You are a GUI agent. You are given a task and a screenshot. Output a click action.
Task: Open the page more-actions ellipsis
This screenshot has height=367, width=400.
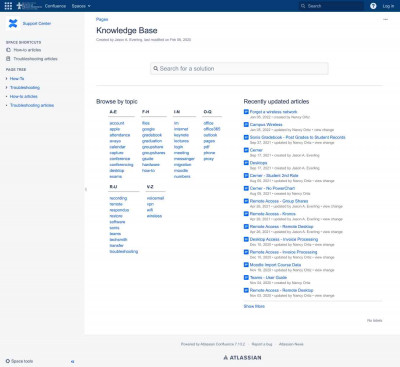386,19
